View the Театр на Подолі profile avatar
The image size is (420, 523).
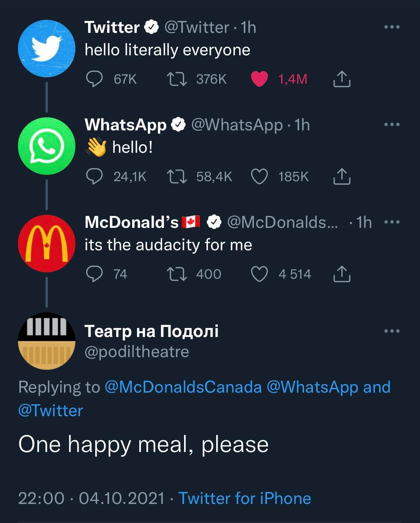(x=47, y=341)
